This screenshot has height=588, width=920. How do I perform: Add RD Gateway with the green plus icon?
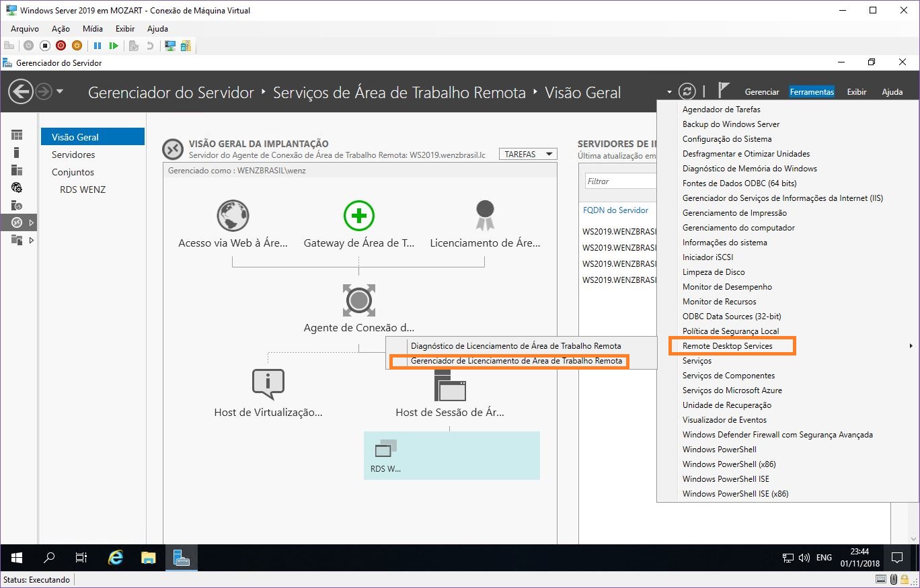point(359,216)
